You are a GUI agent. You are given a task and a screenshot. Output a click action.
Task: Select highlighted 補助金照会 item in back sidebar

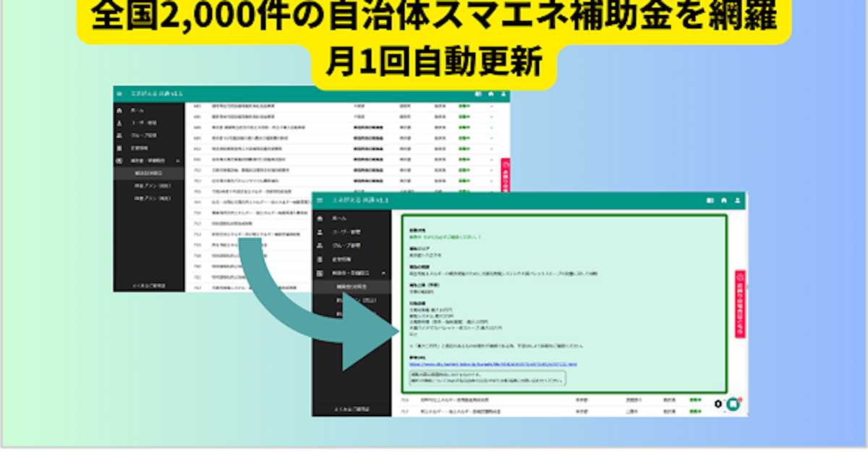coord(149,174)
